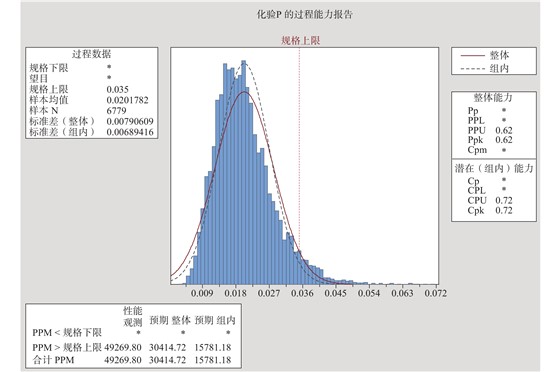The image size is (560, 372).
Task: Select the 标准差（整体）value 0.00790609
Action: point(130,121)
